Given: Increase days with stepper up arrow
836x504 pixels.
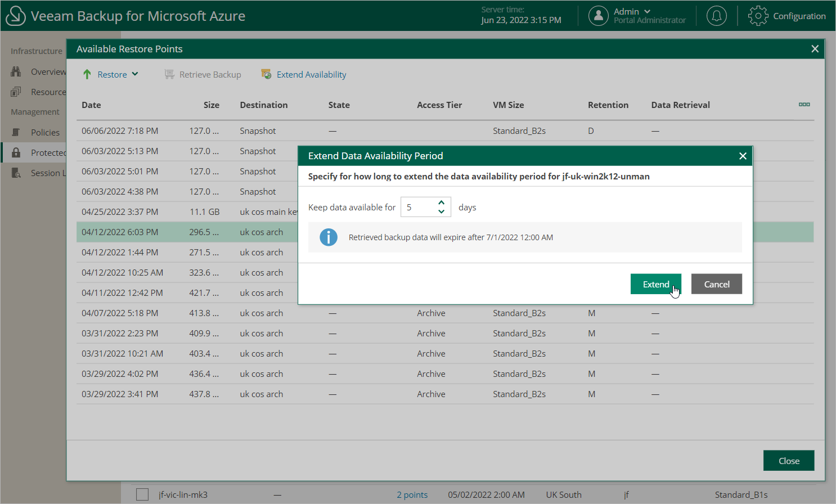Looking at the screenshot, I should [x=442, y=202].
